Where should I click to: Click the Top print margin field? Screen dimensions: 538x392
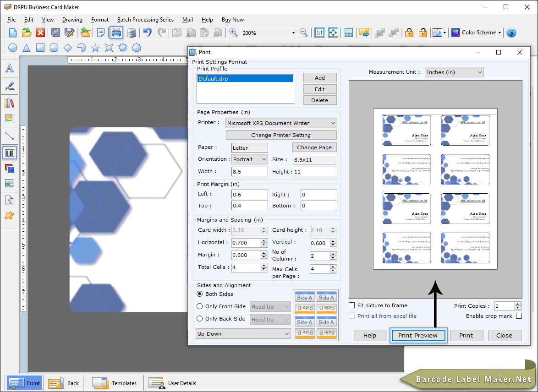(249, 206)
